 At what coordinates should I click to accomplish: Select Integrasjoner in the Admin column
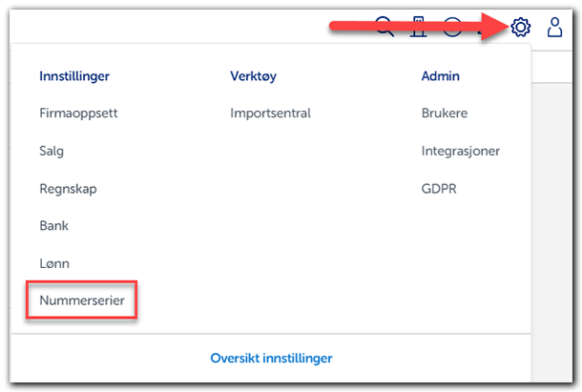(x=461, y=151)
